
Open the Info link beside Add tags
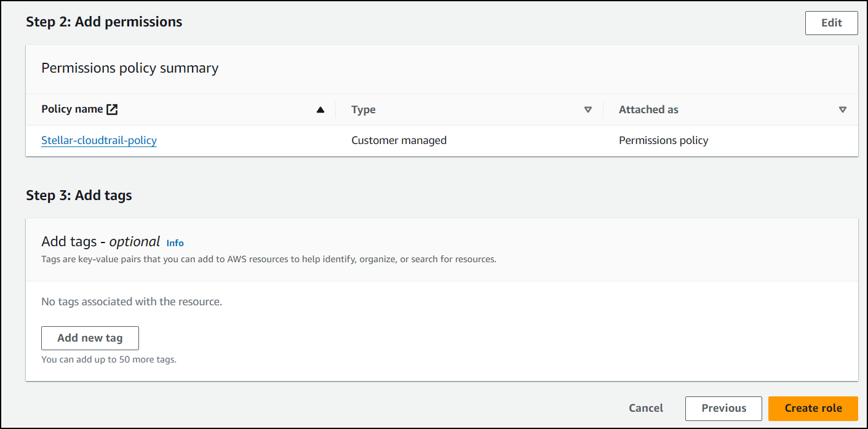click(x=175, y=243)
